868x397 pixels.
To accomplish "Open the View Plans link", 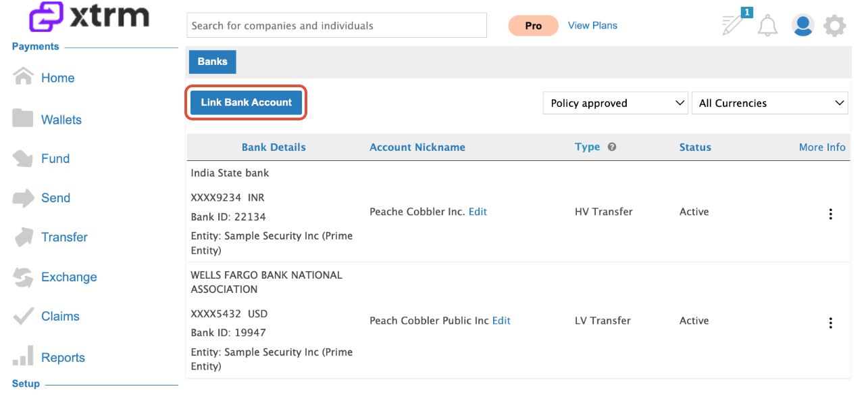I will point(592,26).
